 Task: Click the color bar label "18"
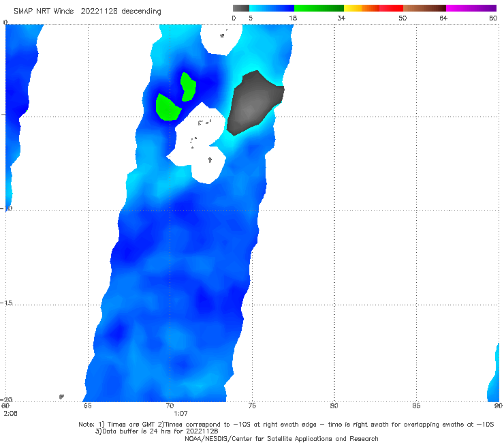pos(293,18)
